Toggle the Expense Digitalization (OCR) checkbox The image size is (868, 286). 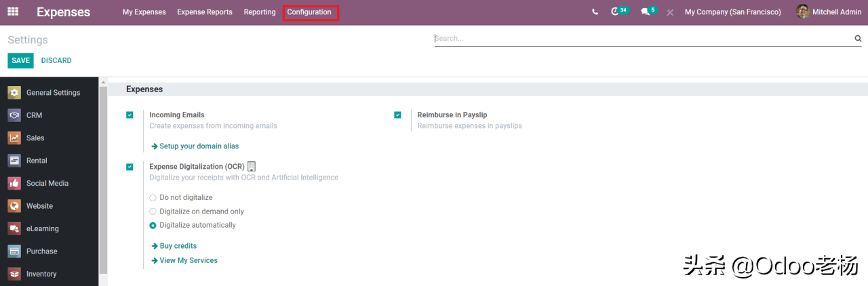pyautogui.click(x=130, y=167)
